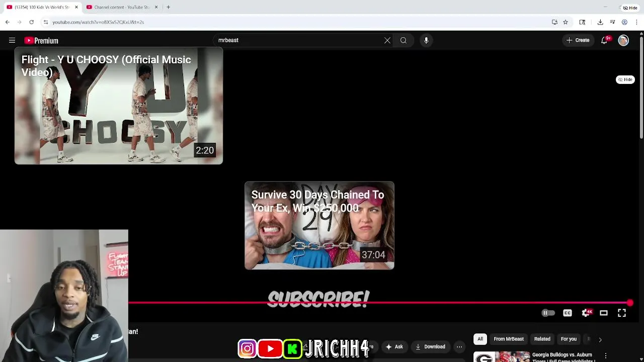This screenshot has height=362, width=644.
Task: Click the Hide pill over the video
Action: tap(625, 79)
